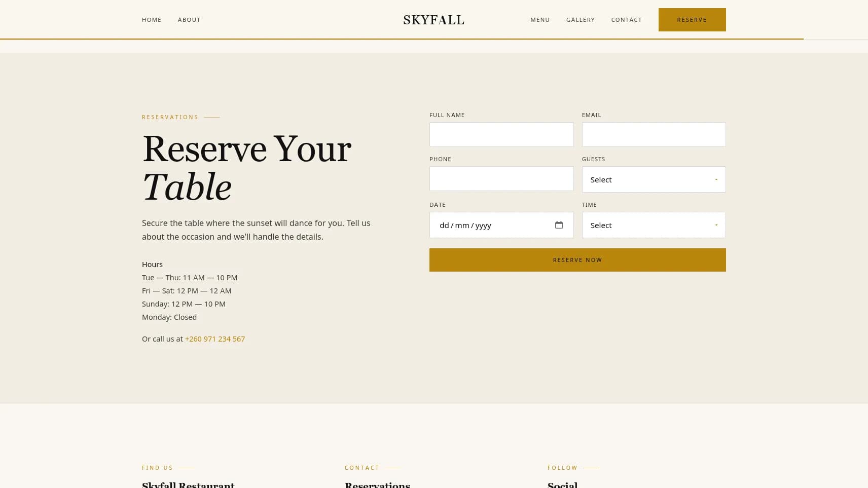Go to Home in navigation

[152, 20]
